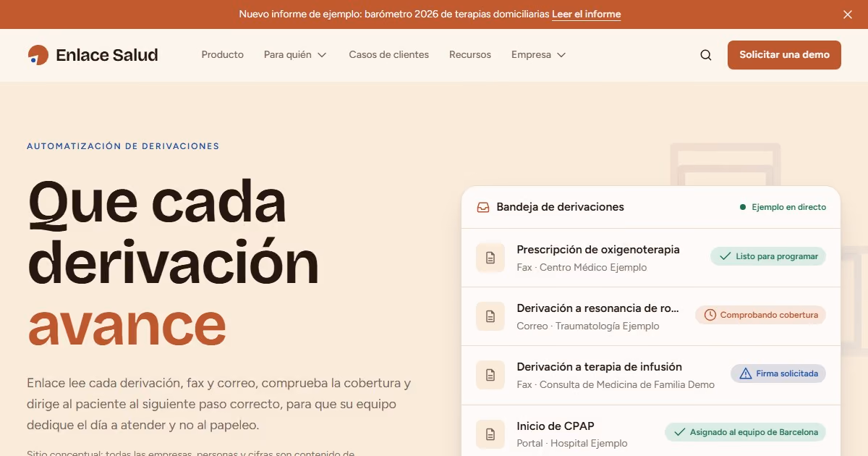Select the Prescripción de oxigenoterapia title
The height and width of the screenshot is (456, 868).
pyautogui.click(x=598, y=250)
